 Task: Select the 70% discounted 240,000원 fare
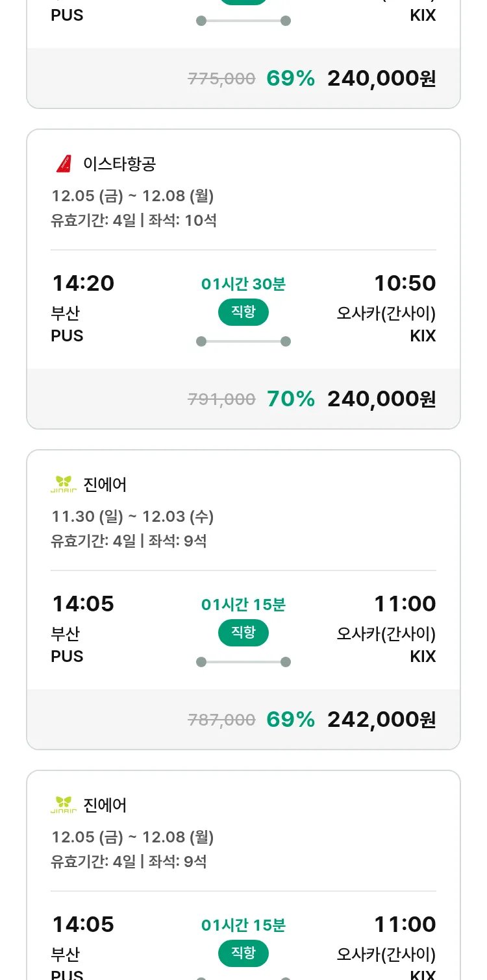381,398
